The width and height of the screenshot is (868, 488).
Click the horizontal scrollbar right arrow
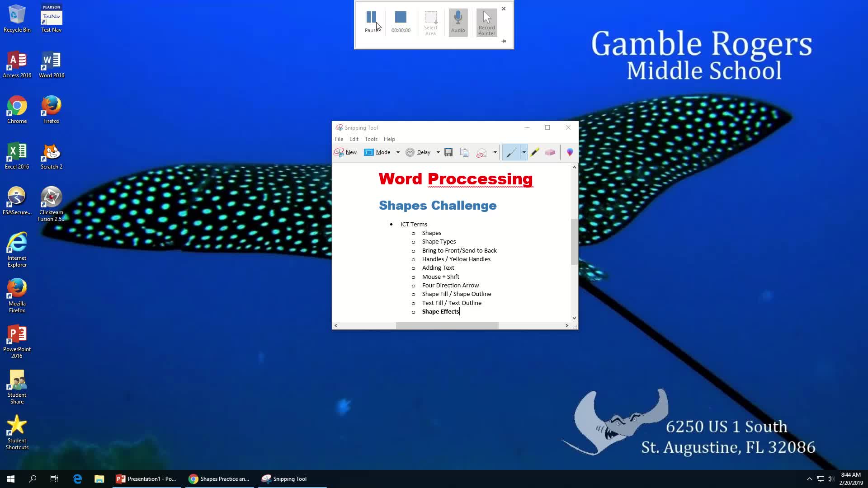coord(567,326)
